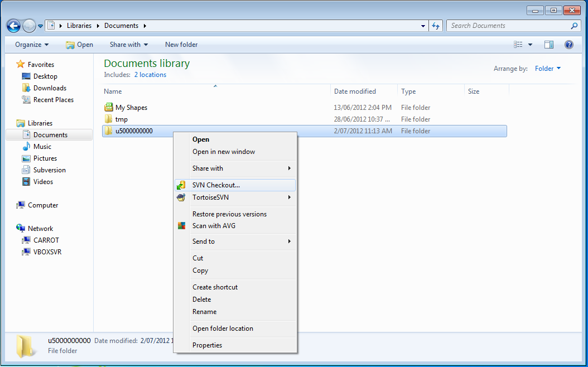Change the Arrange by Folder dropdown

pos(547,69)
